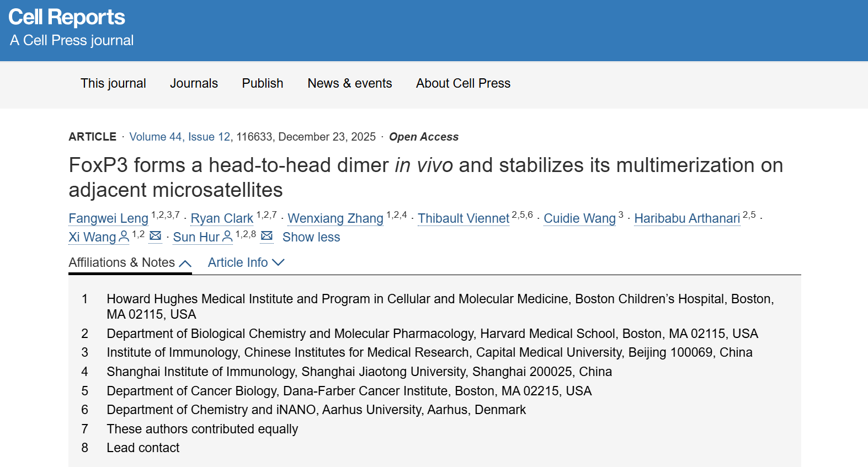Click the Cell Reports logo
Viewport: 868px width, 467px height.
(x=67, y=17)
